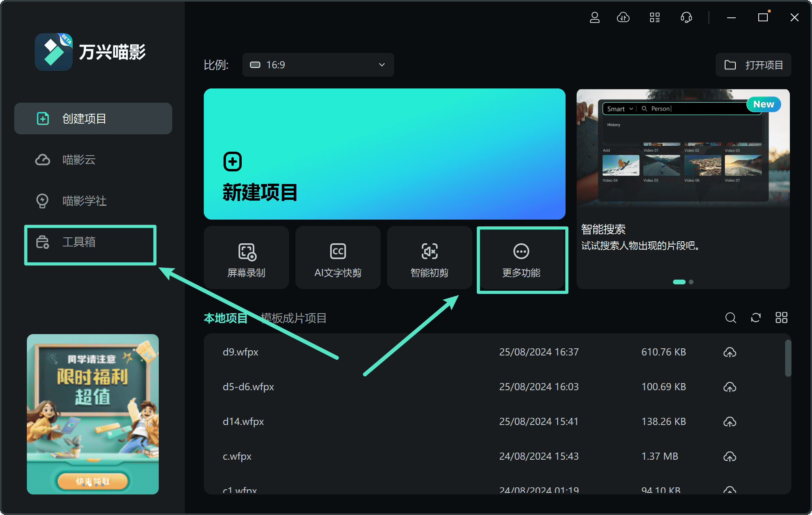Screen dimensions: 812x515
Task: Switch project list to grid view
Action: point(781,318)
